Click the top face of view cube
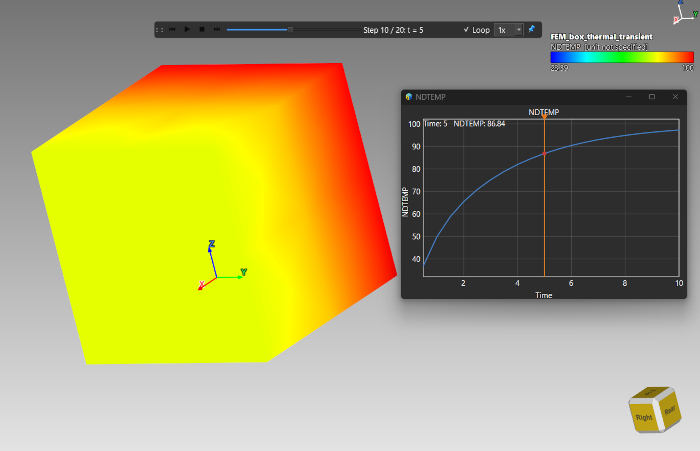This screenshot has width=700, height=451. point(651,393)
